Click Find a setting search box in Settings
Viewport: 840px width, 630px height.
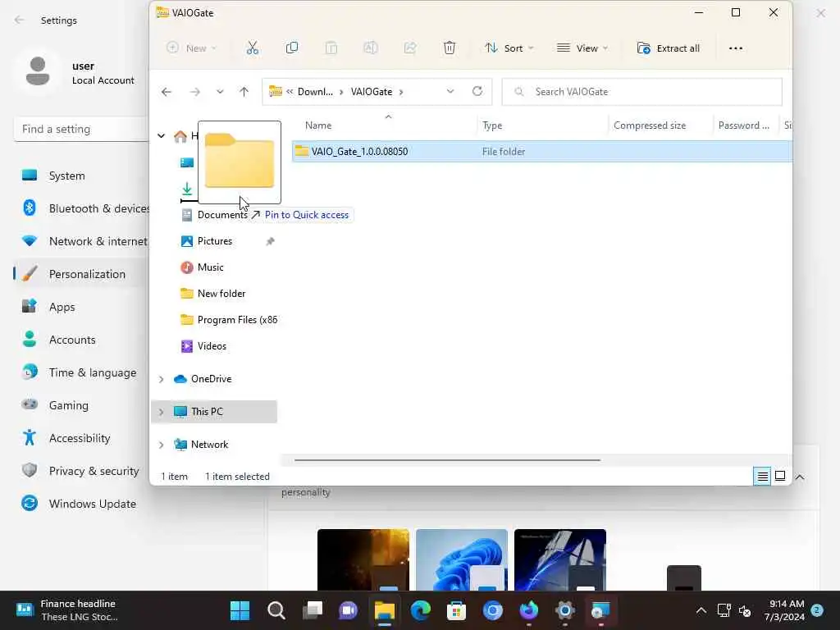[x=81, y=129]
